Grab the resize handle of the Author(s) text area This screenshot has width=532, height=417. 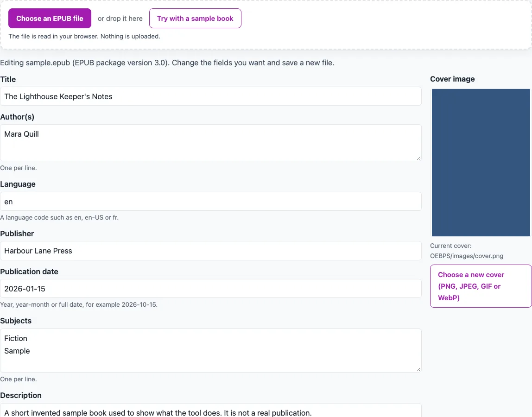point(418,158)
